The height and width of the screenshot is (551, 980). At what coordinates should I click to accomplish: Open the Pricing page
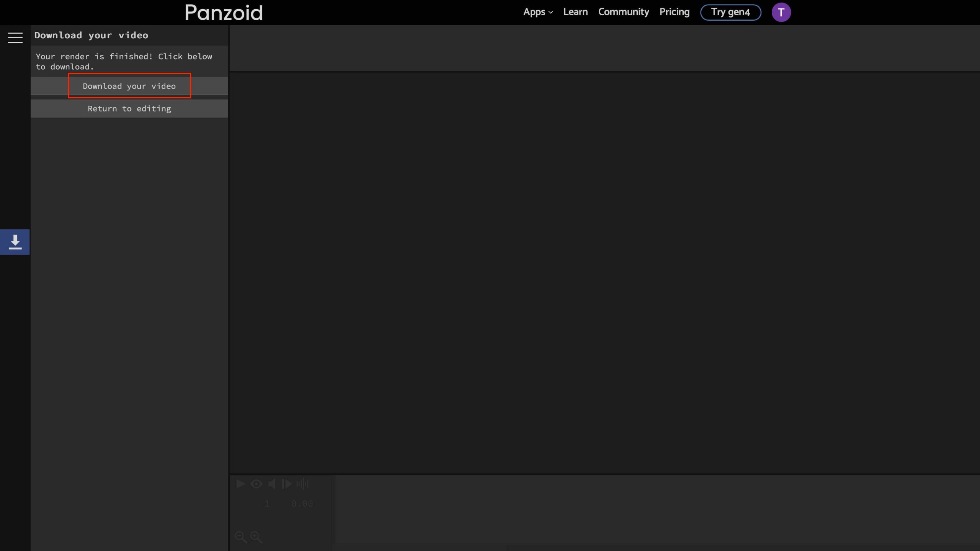(674, 12)
